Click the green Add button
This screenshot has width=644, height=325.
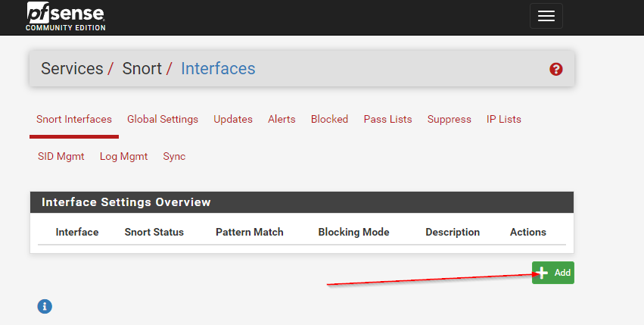pyautogui.click(x=553, y=273)
